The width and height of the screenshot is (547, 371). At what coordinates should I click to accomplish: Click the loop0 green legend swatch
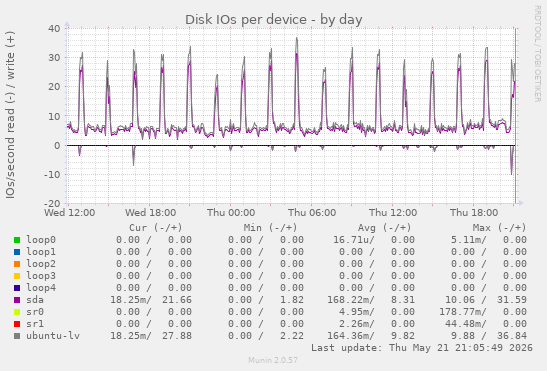pos(17,240)
